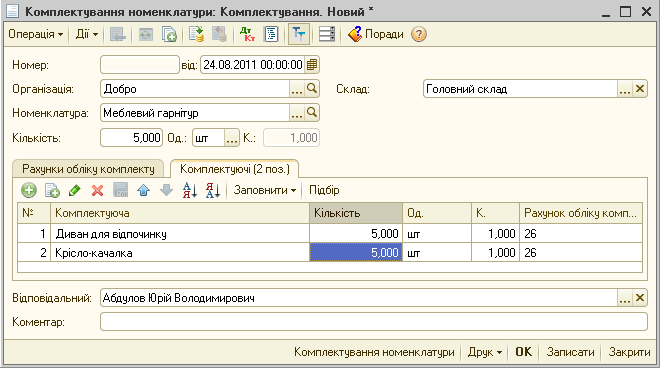Viewport: 660px width, 368px height.
Task: Open the date calendar picker
Action: tap(312, 65)
